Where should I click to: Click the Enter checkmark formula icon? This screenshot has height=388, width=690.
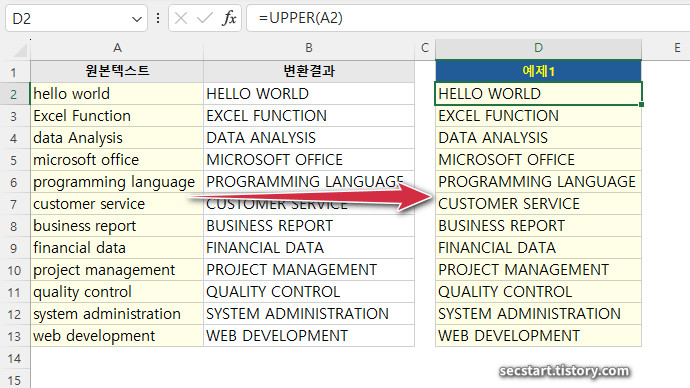point(205,18)
